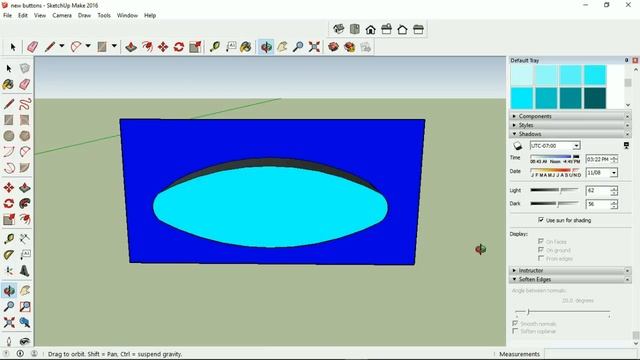The width and height of the screenshot is (640, 360).
Task: Open the Window menu
Action: point(127,16)
